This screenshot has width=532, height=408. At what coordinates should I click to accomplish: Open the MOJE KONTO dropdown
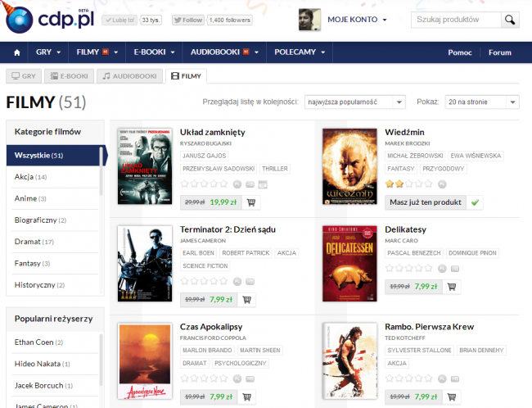(357, 20)
